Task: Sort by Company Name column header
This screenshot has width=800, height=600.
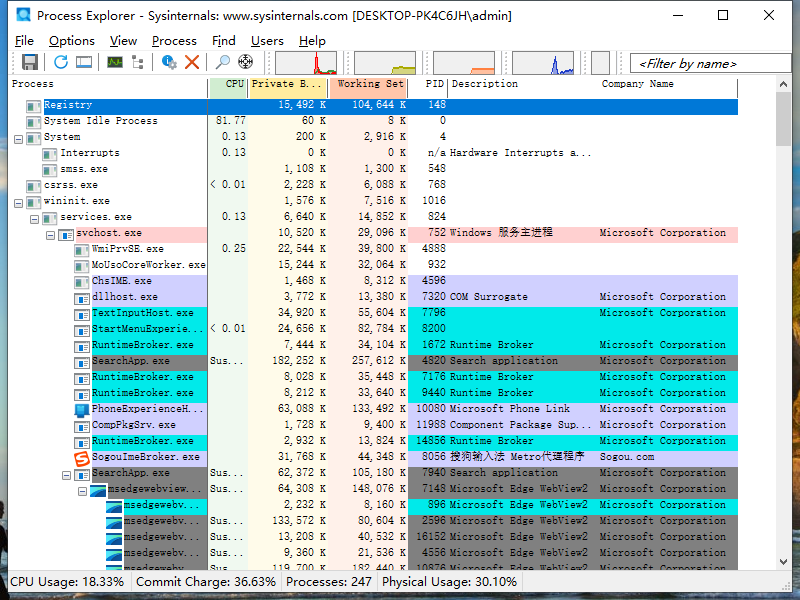Action: pyautogui.click(x=667, y=87)
